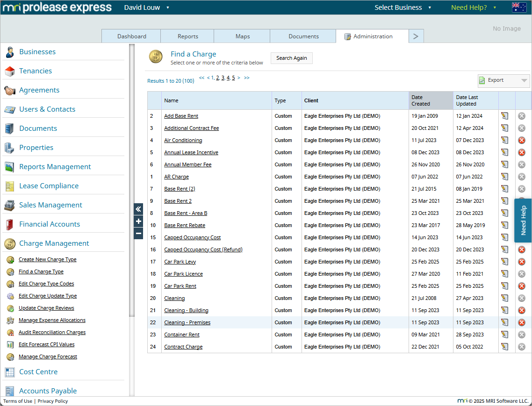Click the red delete icon for Air Conditioning
The height and width of the screenshot is (406, 532).
pos(522,141)
